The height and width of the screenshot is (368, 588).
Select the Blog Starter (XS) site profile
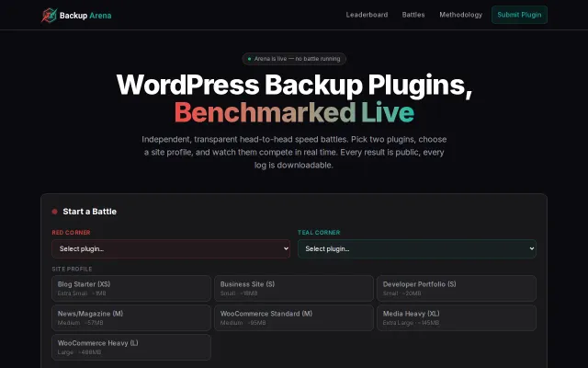tap(131, 288)
